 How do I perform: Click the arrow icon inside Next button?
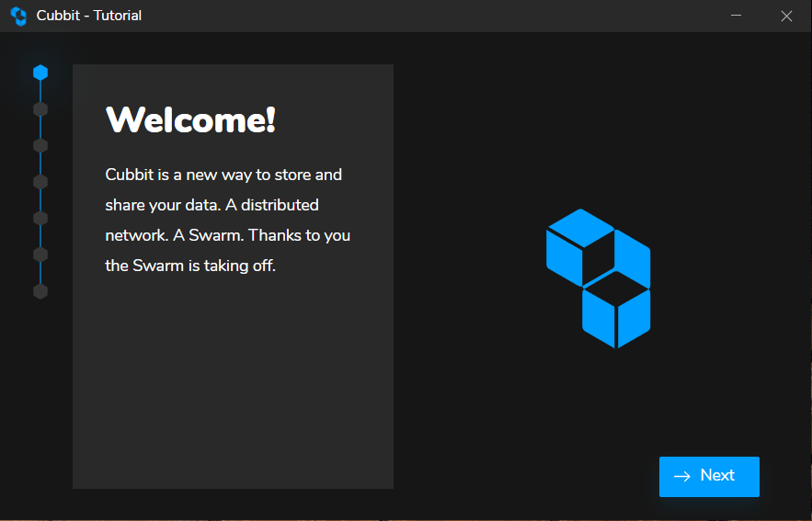[681, 476]
